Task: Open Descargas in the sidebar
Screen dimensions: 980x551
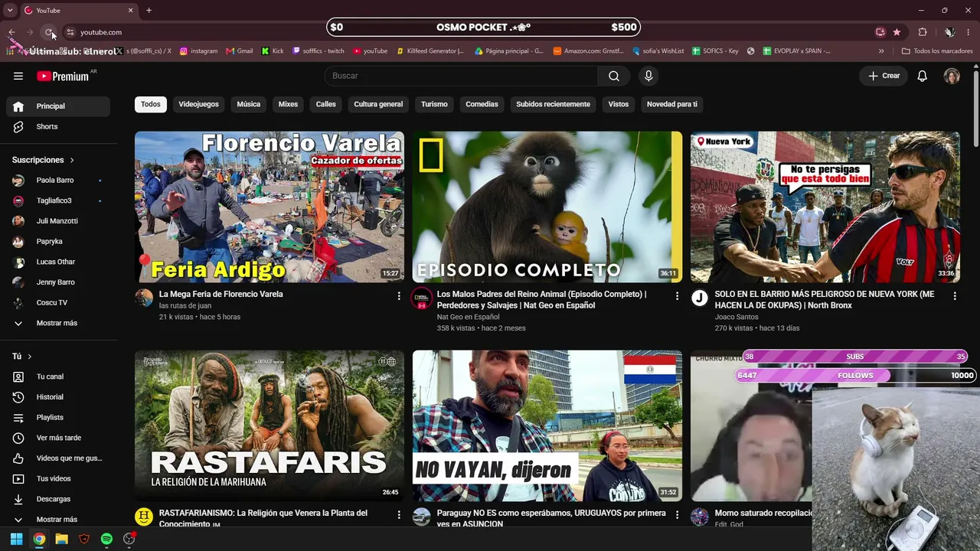Action: [58, 499]
